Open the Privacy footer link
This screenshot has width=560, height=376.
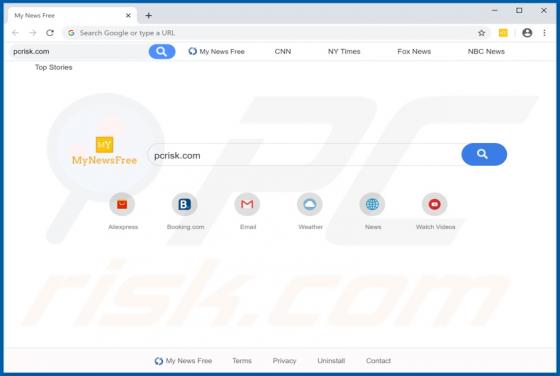click(x=284, y=361)
